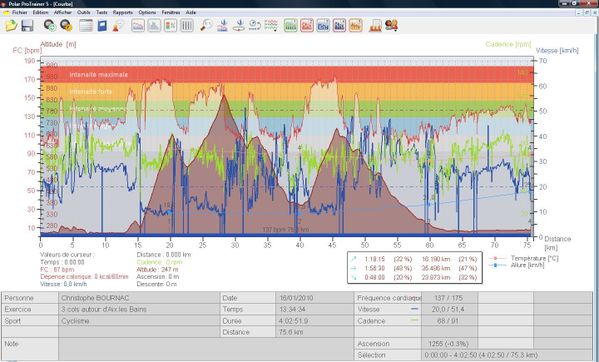This screenshot has height=362, width=599.
Task: Click the orange Intensité forte zone band
Action: 287,92
